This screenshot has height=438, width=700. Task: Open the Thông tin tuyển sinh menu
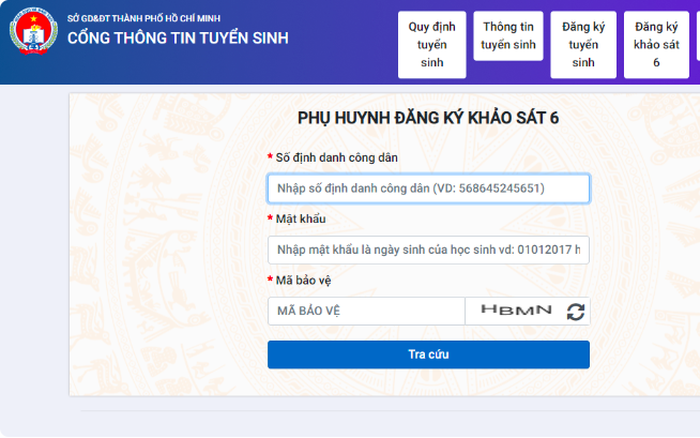pos(508,36)
